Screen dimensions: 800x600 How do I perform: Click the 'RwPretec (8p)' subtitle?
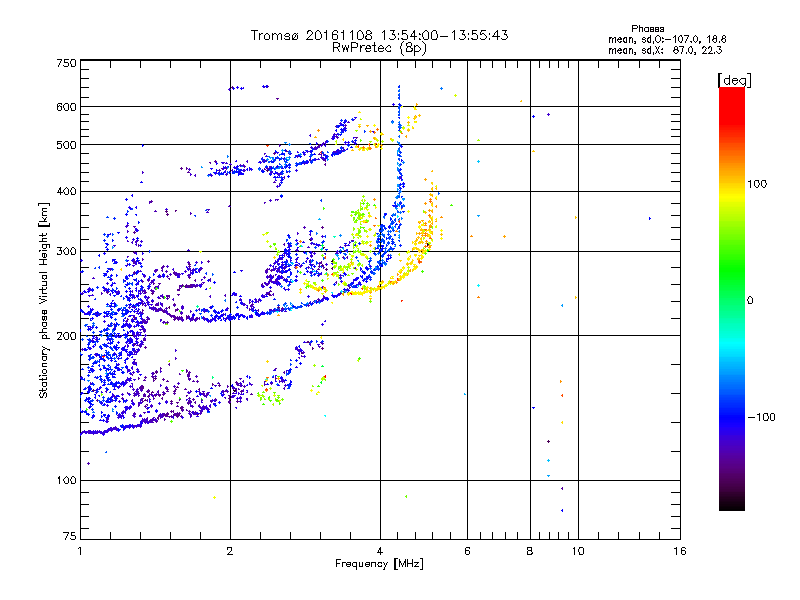[379, 48]
